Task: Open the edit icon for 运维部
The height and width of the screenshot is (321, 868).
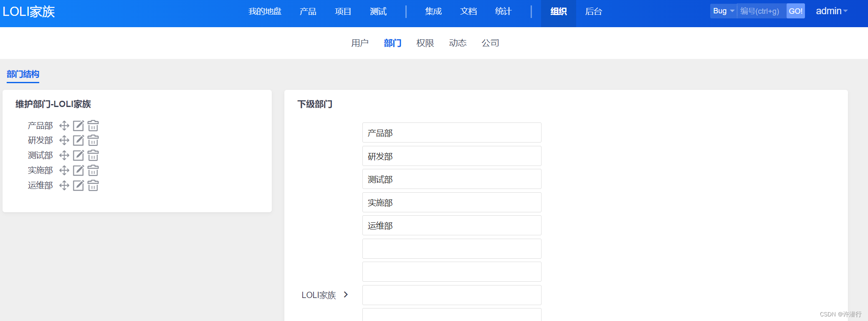Action: [x=78, y=185]
